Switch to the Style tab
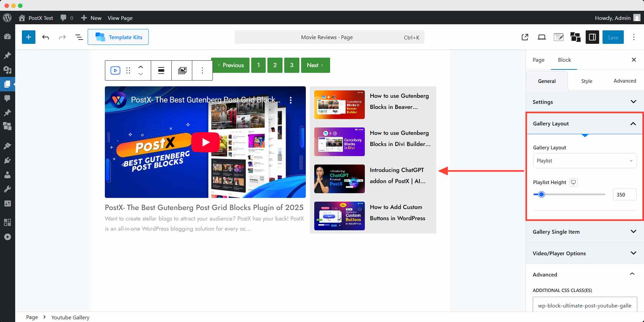 (586, 81)
